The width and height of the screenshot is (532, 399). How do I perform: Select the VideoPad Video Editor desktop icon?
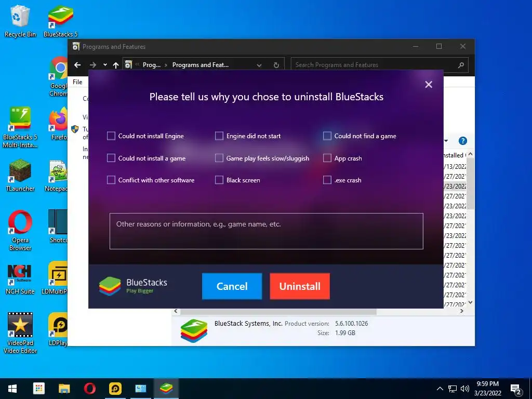pyautogui.click(x=20, y=333)
